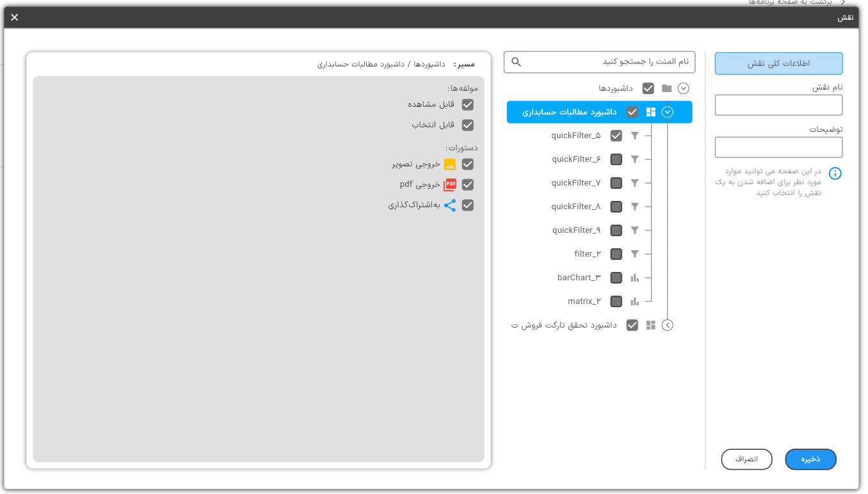This screenshot has height=494, width=868.
Task: Select the quickFilter_۸ tree row
Action: (x=576, y=207)
